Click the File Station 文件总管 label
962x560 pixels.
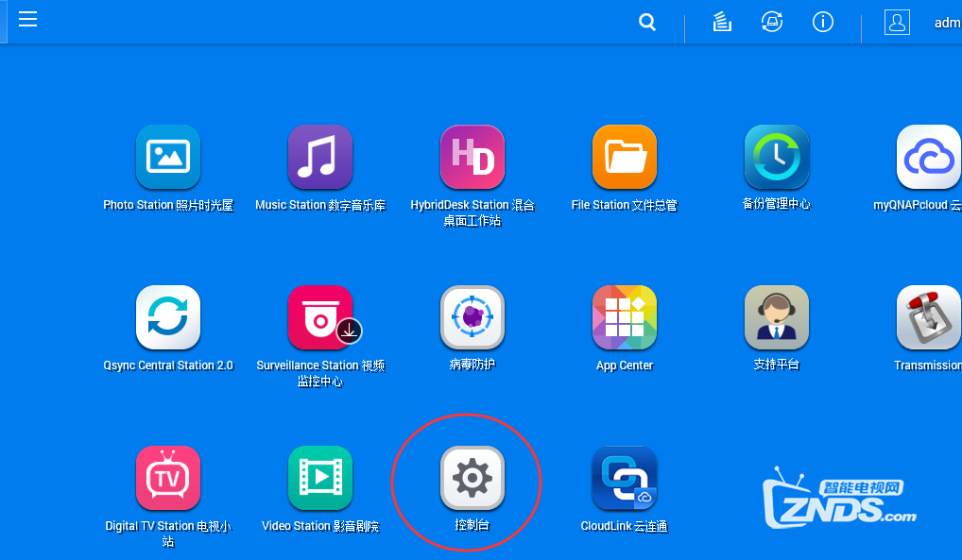pos(625,205)
